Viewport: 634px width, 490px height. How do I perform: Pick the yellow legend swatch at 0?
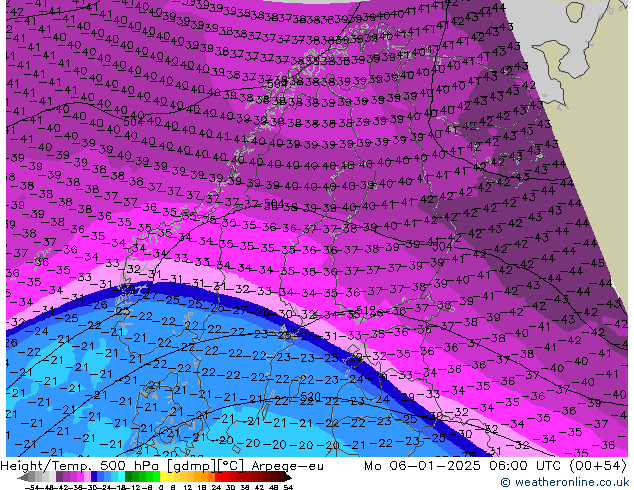click(x=163, y=477)
